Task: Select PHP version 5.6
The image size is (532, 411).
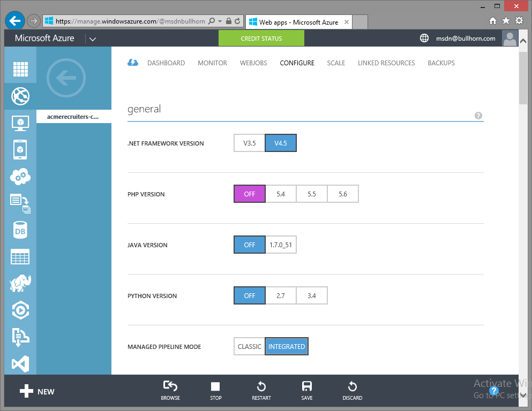Action: [343, 194]
